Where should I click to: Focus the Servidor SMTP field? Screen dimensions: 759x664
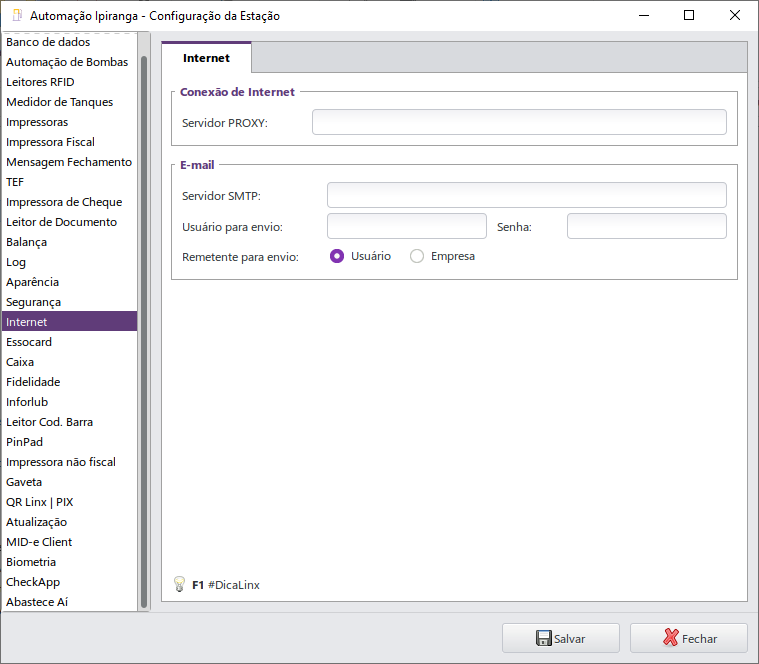point(527,195)
